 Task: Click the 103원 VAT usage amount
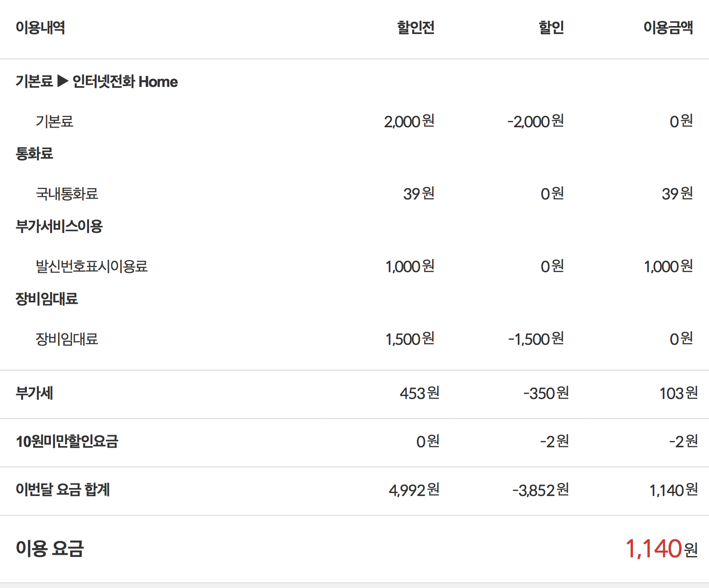[678, 394]
